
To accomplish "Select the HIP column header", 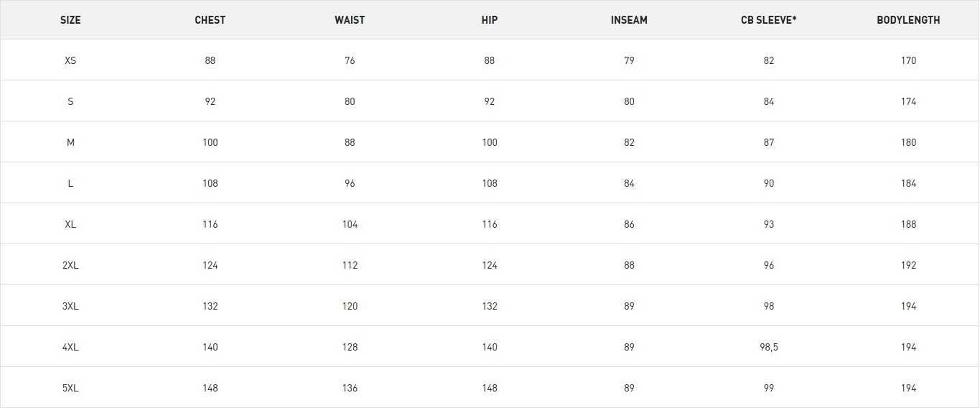I will 489,20.
